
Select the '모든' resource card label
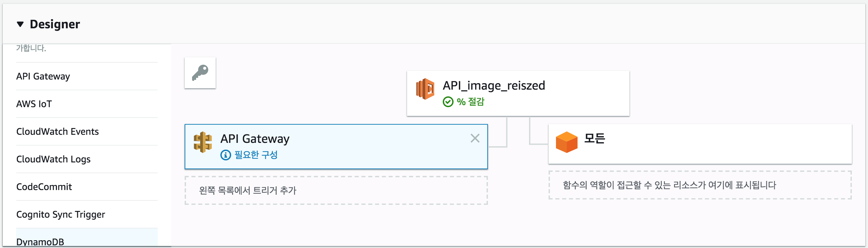595,138
